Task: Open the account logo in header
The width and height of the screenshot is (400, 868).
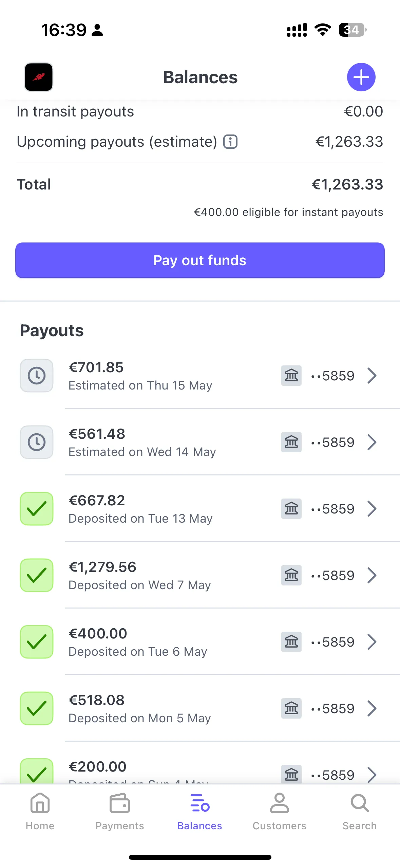Action: pos(39,77)
